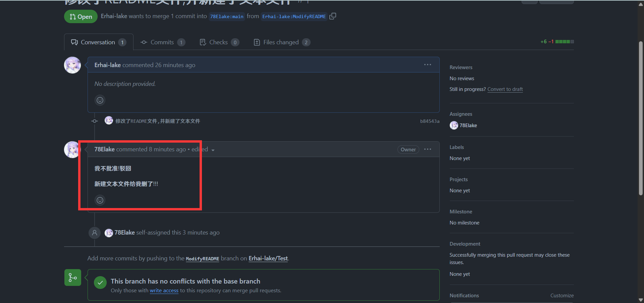The width and height of the screenshot is (644, 303).
Task: Expand the edited history dropdown arrow
Action: (x=213, y=150)
